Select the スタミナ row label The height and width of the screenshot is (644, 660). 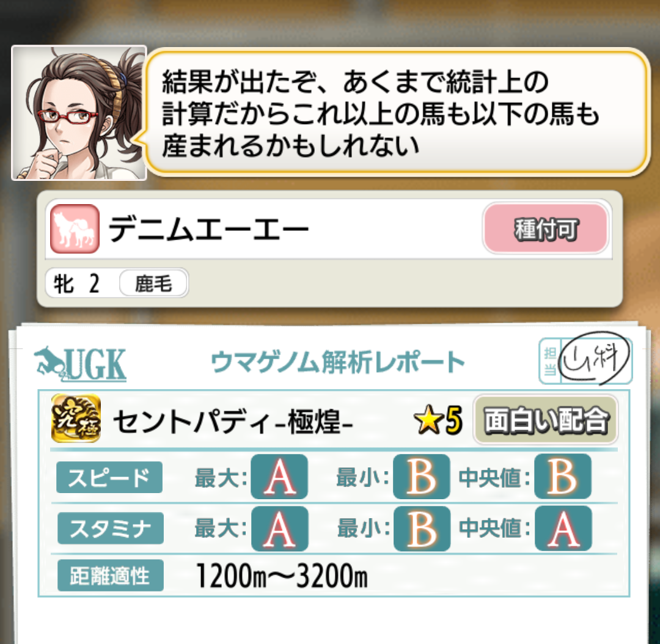pyautogui.click(x=110, y=529)
